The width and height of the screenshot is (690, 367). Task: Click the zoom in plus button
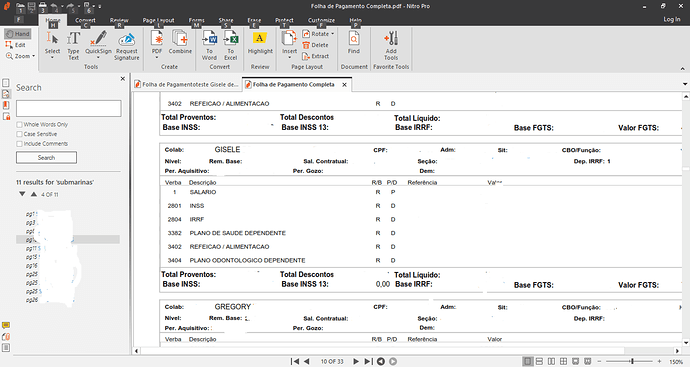[x=659, y=361]
